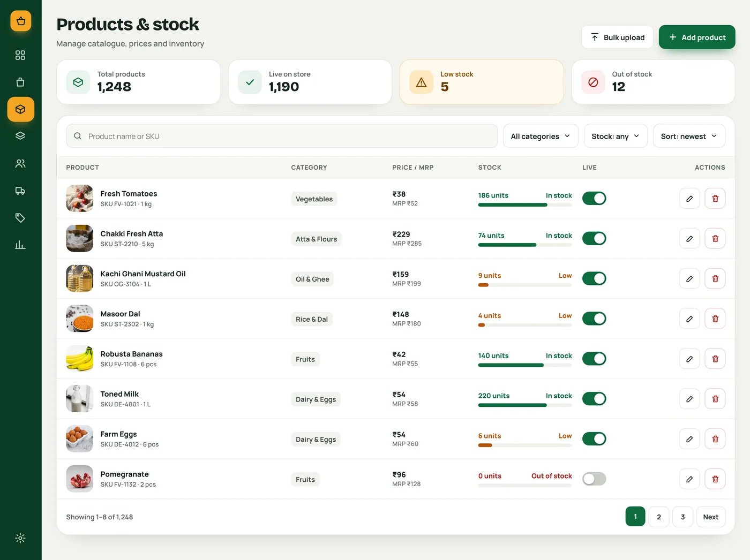Click the Masoor Dal stock level bar
The height and width of the screenshot is (560, 750).
[525, 325]
